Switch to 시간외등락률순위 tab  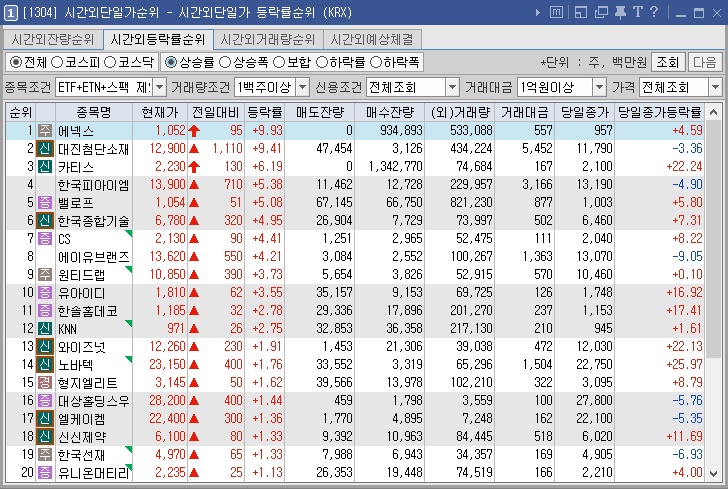[158, 39]
